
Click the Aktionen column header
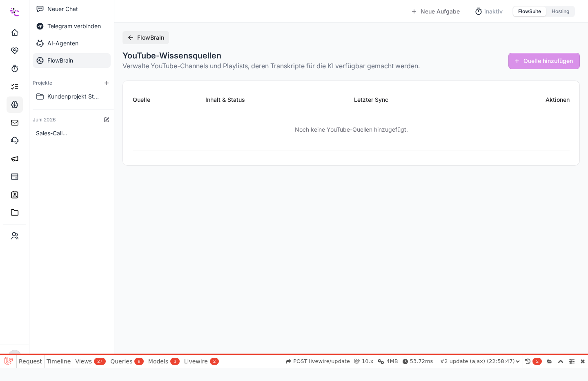[557, 100]
